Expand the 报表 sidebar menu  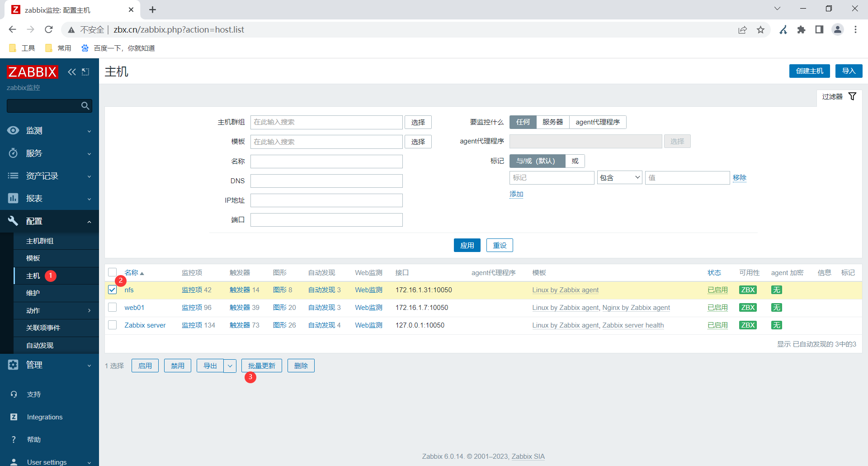(49, 199)
